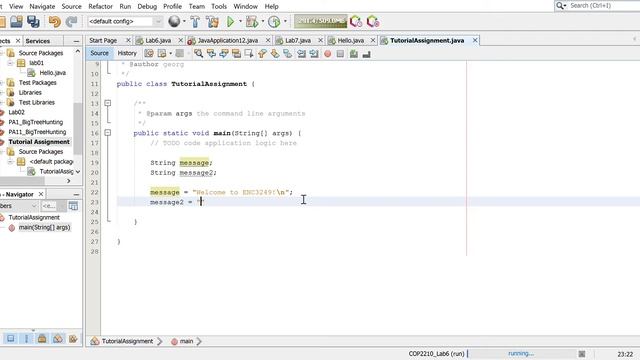Open the Run Project dropdown arrow
640x360 pixels.
click(240, 22)
